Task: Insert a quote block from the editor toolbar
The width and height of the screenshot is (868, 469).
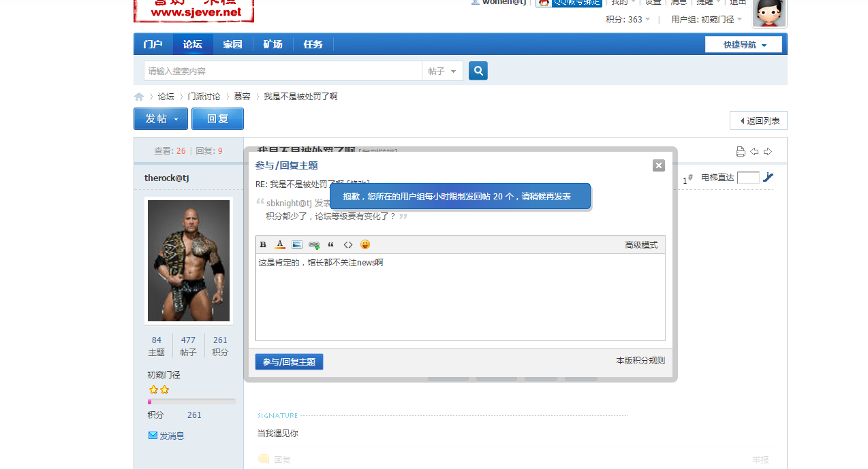Action: click(x=331, y=245)
